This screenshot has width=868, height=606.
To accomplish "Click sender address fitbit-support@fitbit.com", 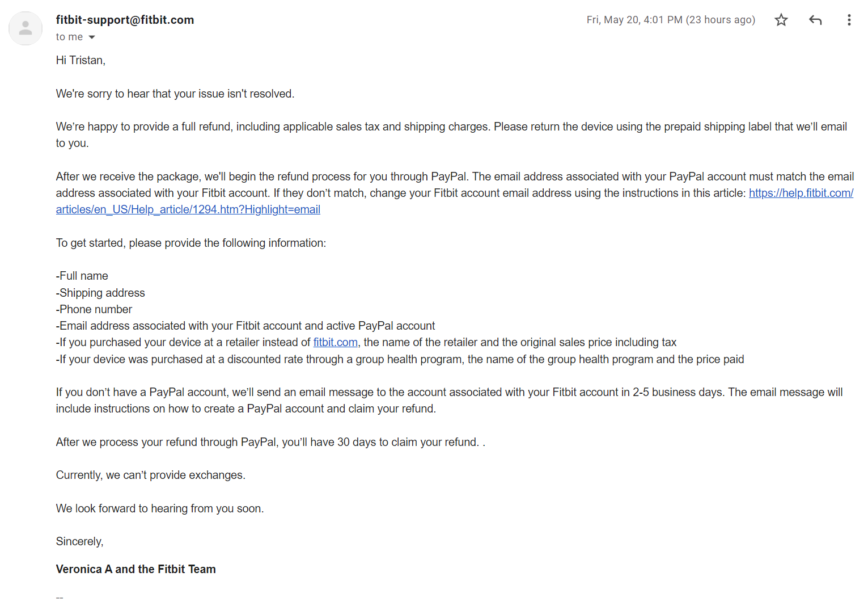I will (125, 20).
